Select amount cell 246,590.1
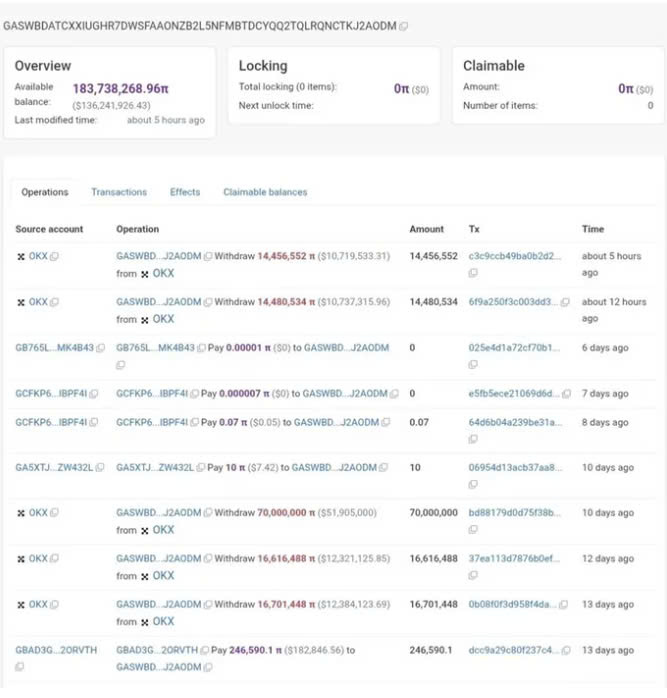Image resolution: width=667 pixels, height=698 pixels. (x=431, y=650)
